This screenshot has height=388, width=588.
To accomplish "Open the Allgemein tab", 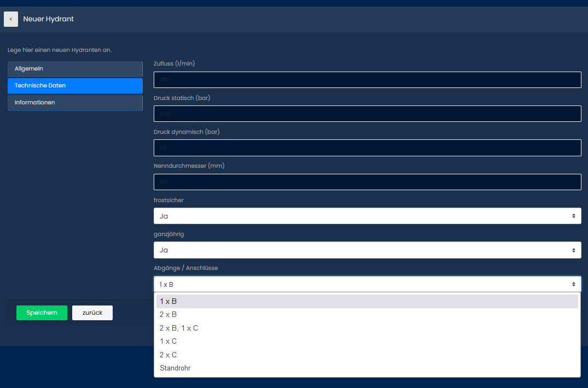I will coord(75,69).
